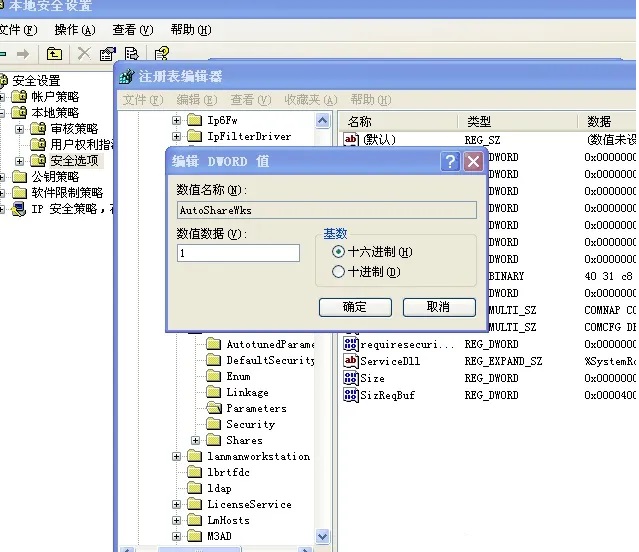The image size is (639, 552).
Task: Select the DefaultSecurity registry key
Action: pos(270,360)
